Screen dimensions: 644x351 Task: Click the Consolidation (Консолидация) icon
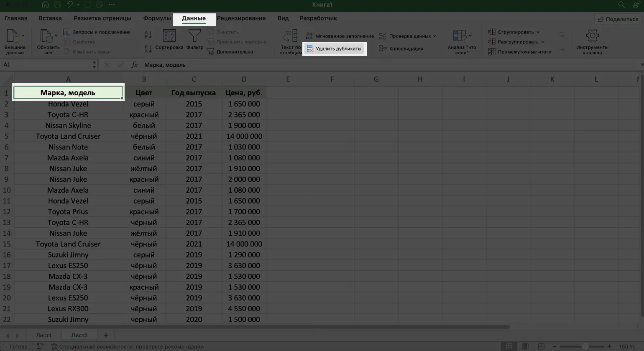(383, 48)
